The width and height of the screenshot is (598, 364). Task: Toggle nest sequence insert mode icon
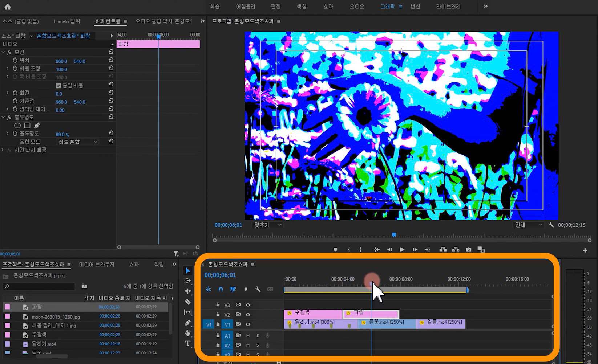click(x=209, y=289)
